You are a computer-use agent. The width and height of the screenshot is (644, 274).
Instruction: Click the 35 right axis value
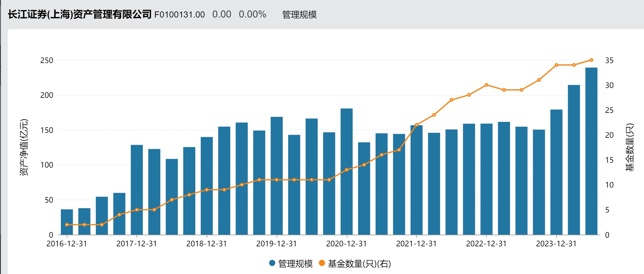point(609,60)
